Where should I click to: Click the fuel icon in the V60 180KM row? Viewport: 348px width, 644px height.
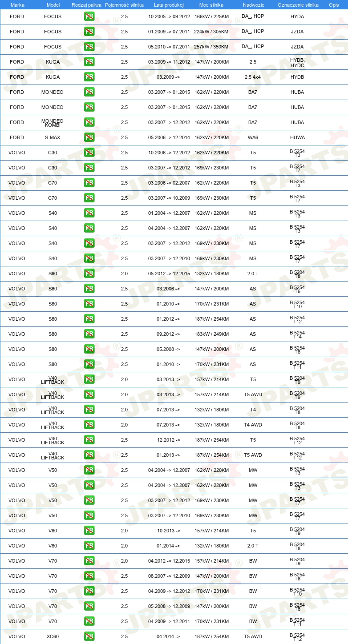(x=89, y=546)
